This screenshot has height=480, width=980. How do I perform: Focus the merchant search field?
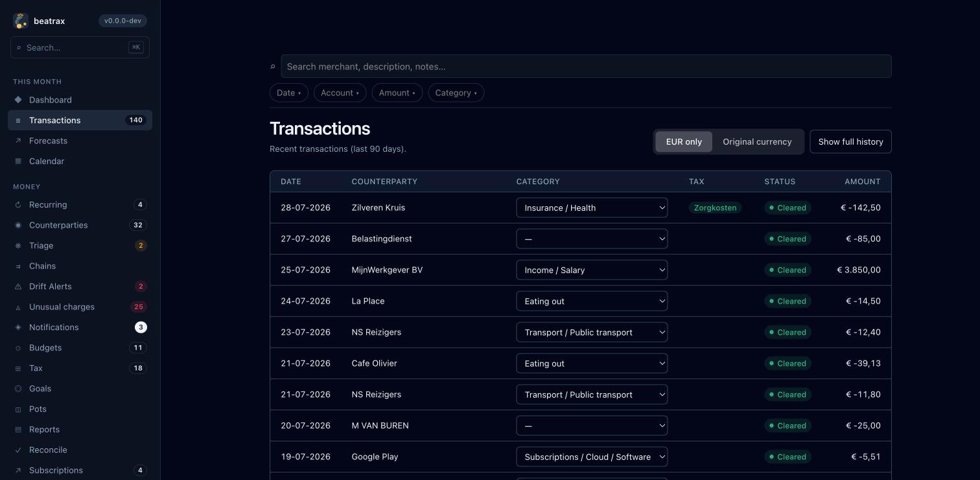pyautogui.click(x=586, y=66)
